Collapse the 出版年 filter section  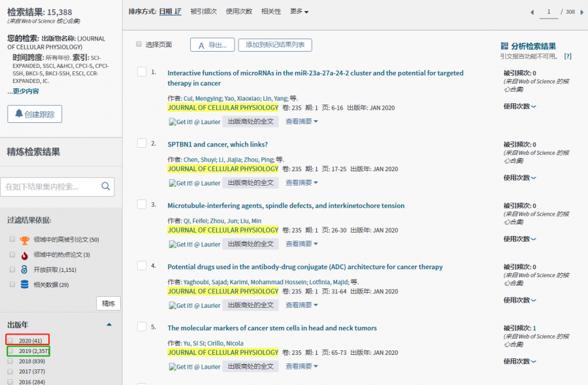(x=109, y=325)
